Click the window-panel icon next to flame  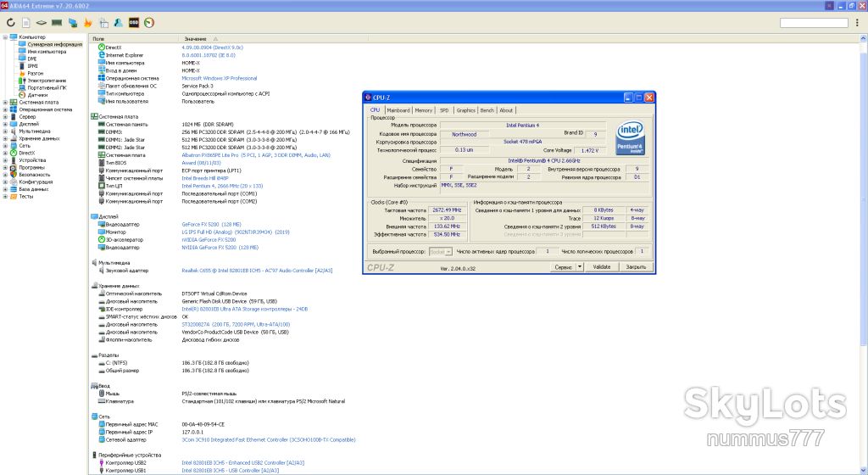pyautogui.click(x=103, y=23)
